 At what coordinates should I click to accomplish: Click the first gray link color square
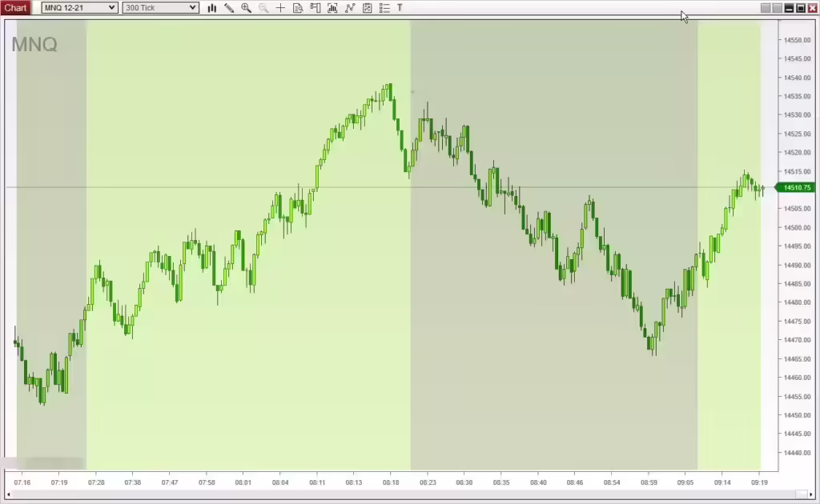pyautogui.click(x=766, y=8)
